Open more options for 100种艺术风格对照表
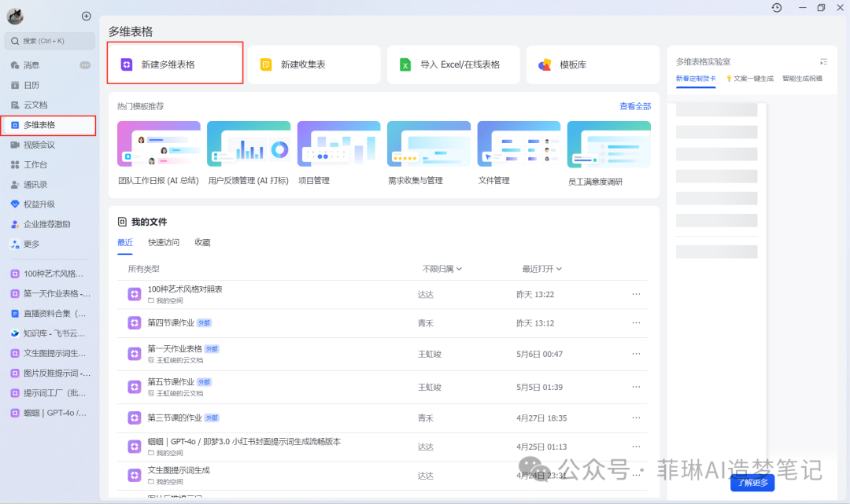This screenshot has height=504, width=850. pos(636,295)
